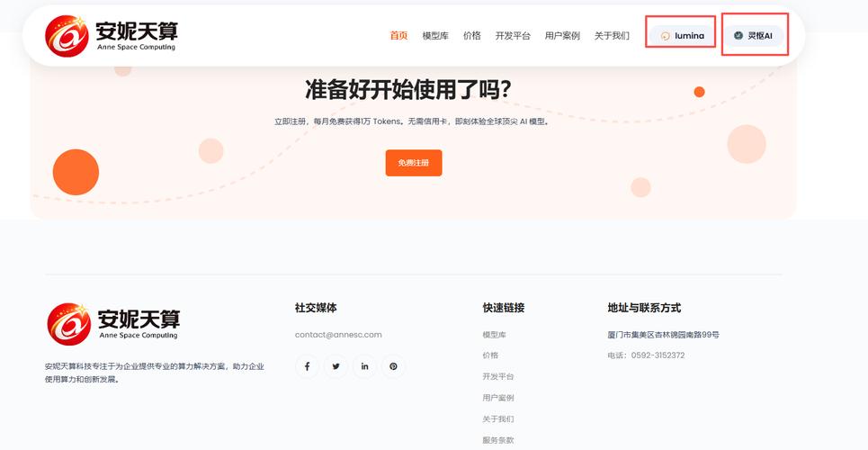This screenshot has width=868, height=450.
Task: Select 用户案例 in the top navigation
Action: coord(562,36)
